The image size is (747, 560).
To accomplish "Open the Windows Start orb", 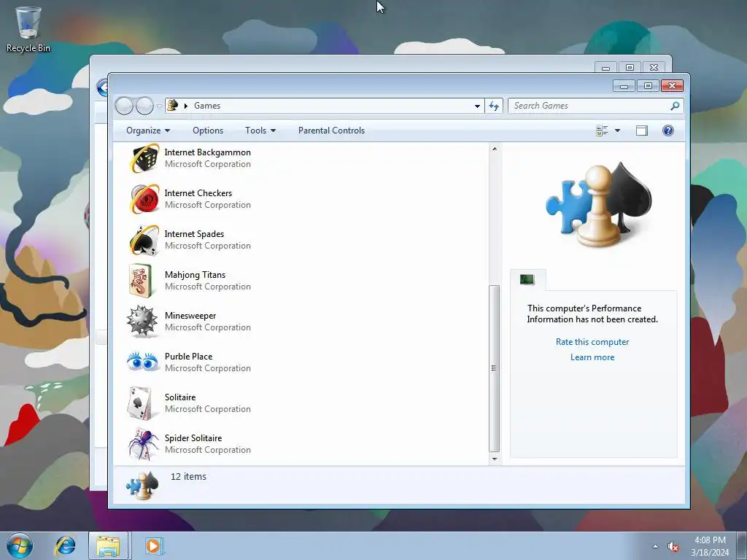I will point(20,545).
